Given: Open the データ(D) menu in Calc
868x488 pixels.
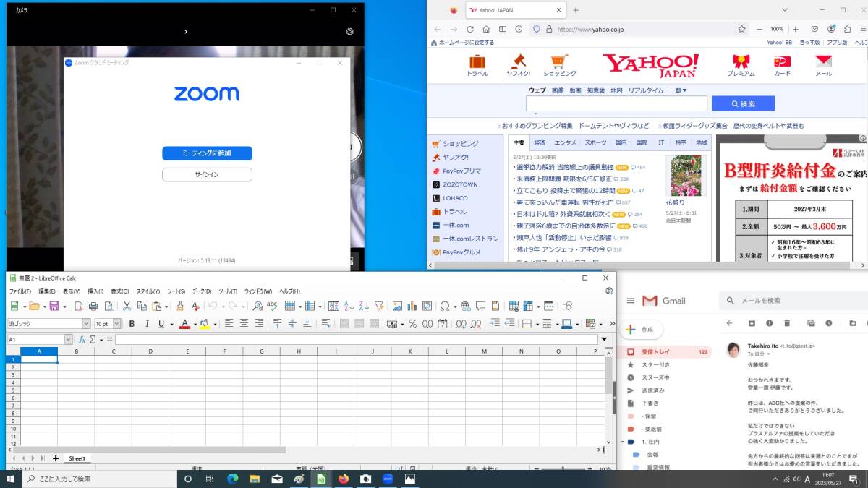Looking at the screenshot, I should (202, 291).
